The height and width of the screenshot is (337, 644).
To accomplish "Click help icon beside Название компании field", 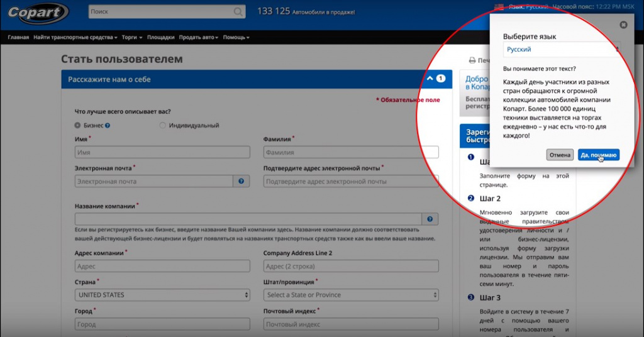I will pos(430,219).
